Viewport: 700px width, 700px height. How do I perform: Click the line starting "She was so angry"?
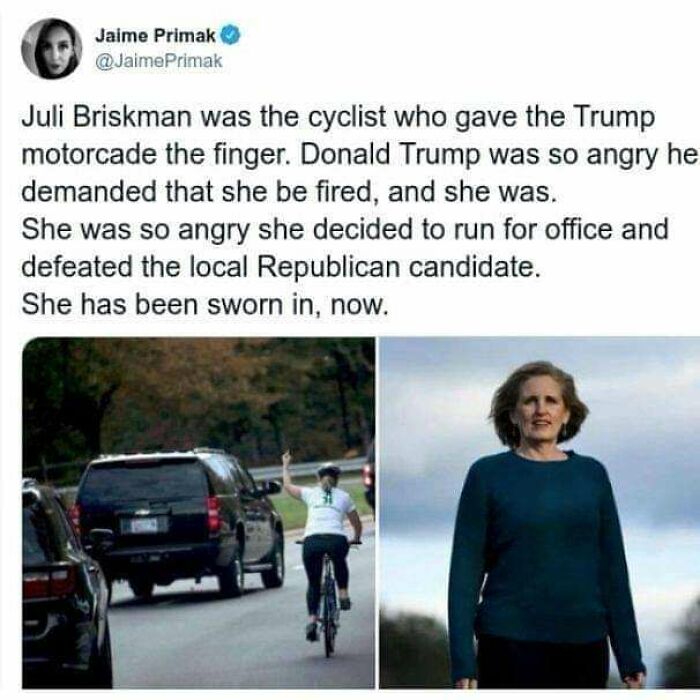pos(345,230)
